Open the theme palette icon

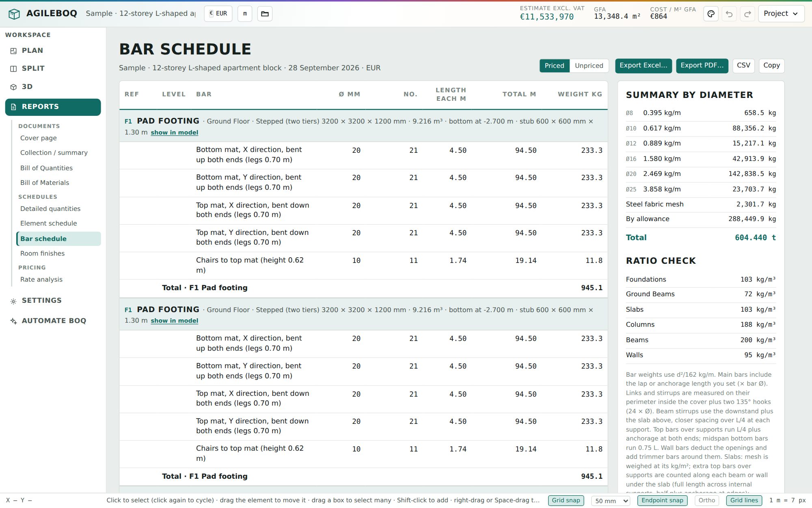coord(711,14)
